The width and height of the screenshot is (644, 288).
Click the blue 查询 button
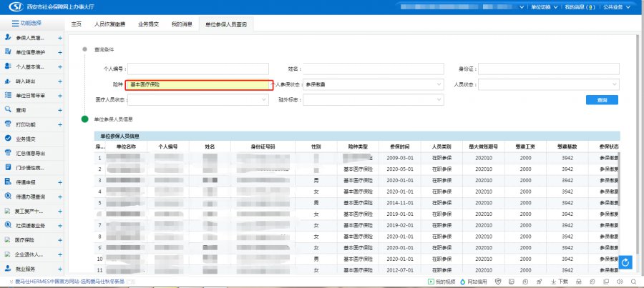coord(602,100)
